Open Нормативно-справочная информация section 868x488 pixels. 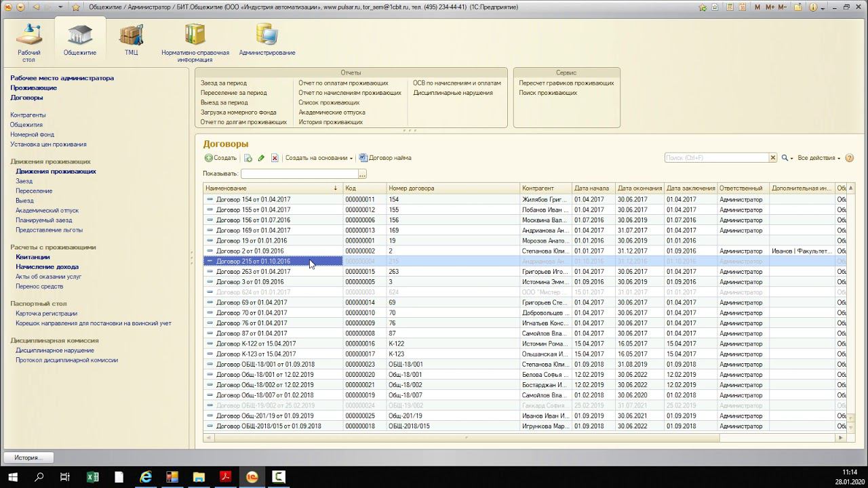(195, 43)
